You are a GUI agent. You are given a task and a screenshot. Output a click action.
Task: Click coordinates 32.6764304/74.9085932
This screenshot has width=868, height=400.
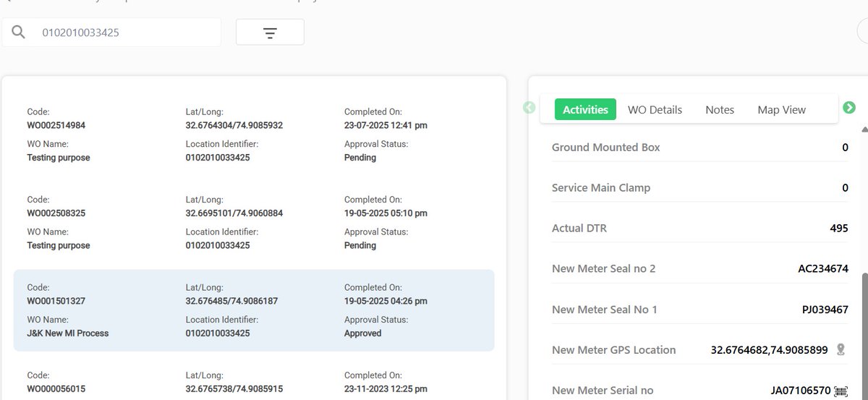pos(234,125)
